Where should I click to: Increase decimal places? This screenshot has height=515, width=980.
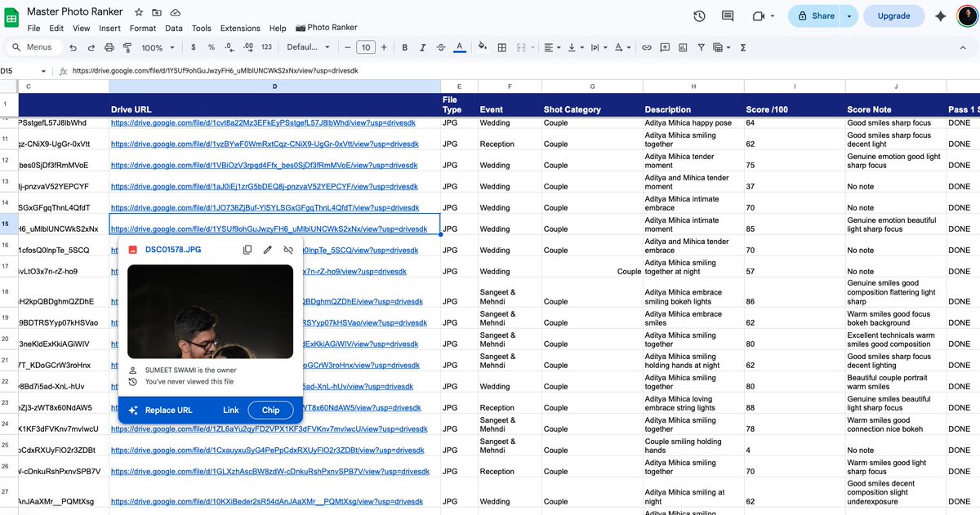click(x=247, y=47)
